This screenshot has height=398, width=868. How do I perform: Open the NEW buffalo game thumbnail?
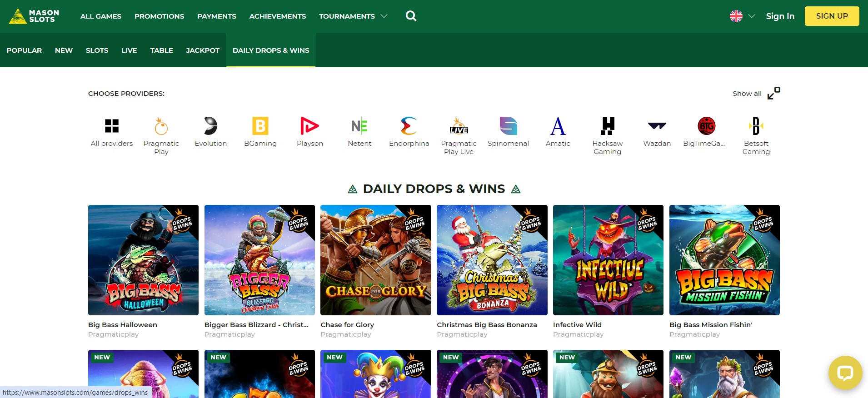(143, 374)
